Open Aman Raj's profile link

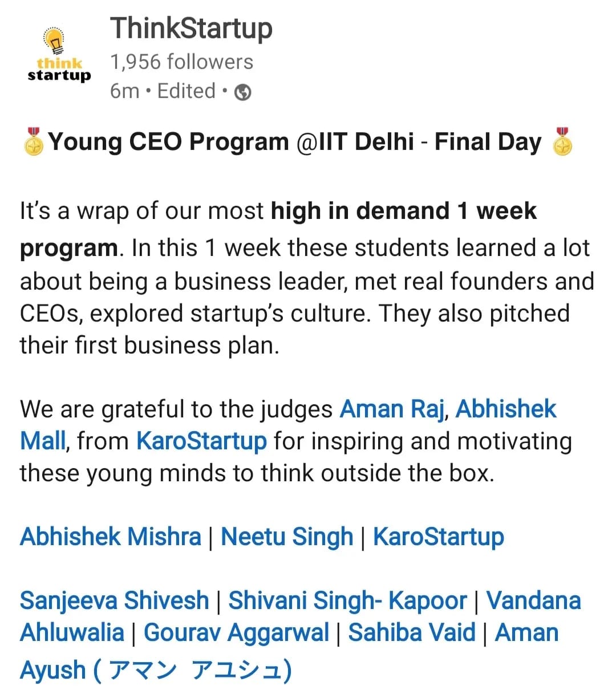(391, 409)
